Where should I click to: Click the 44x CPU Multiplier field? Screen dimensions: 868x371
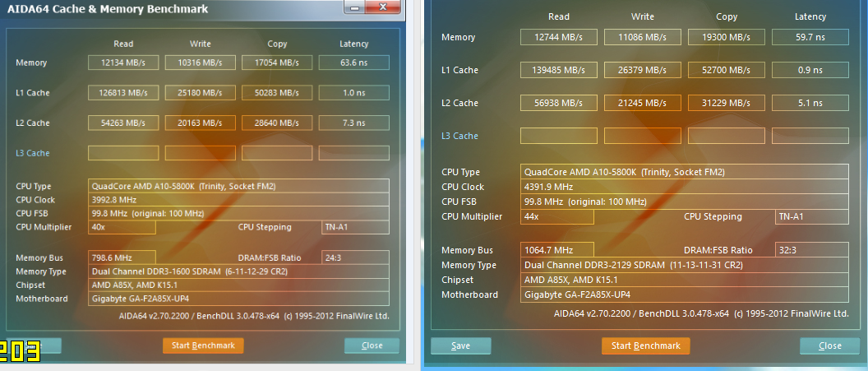tap(557, 216)
